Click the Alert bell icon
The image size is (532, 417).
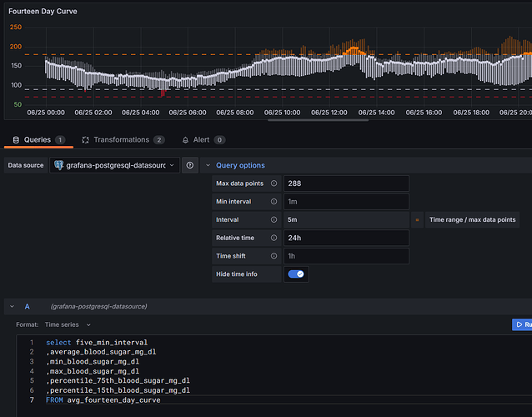point(185,140)
